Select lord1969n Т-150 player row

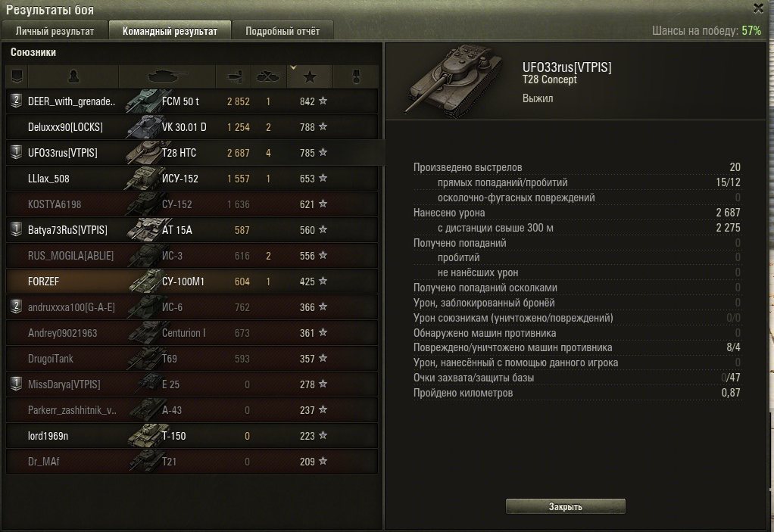[x=192, y=435]
